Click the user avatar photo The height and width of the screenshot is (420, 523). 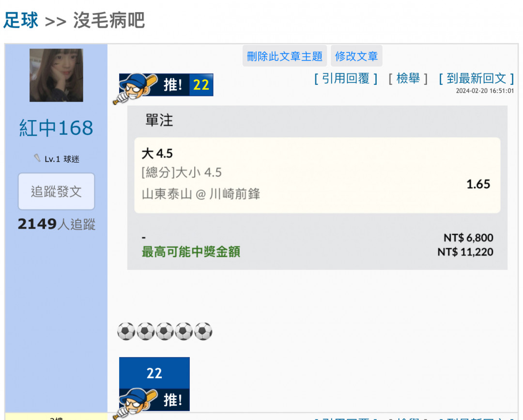pos(56,75)
